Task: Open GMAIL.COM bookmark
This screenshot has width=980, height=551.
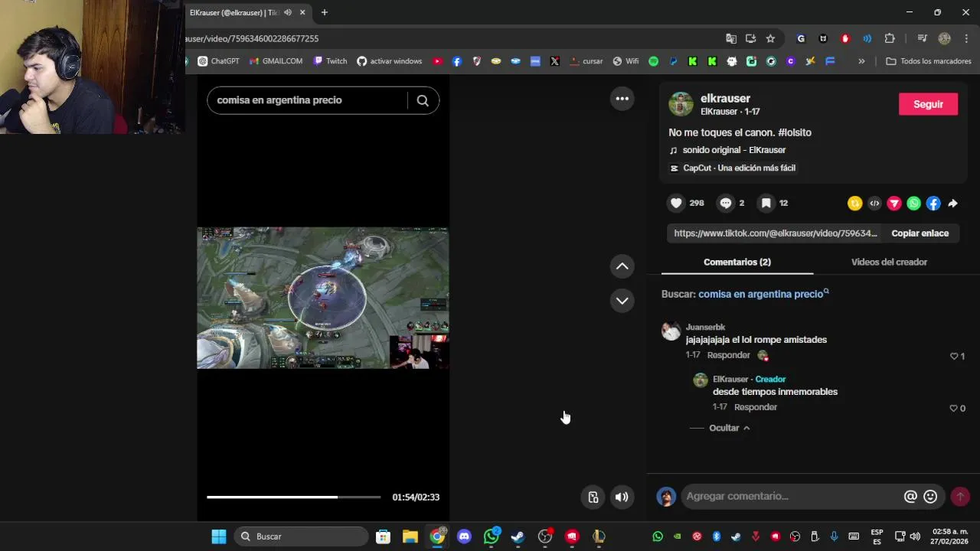Action: click(276, 61)
